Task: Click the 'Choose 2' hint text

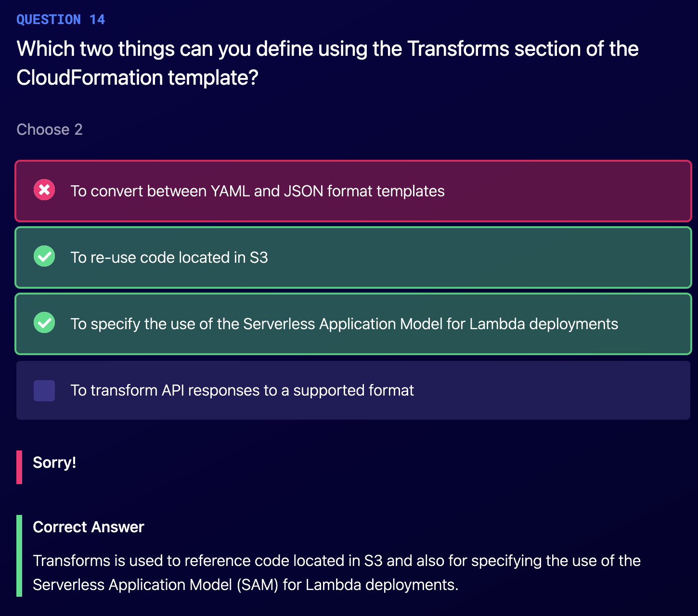Action: click(50, 129)
